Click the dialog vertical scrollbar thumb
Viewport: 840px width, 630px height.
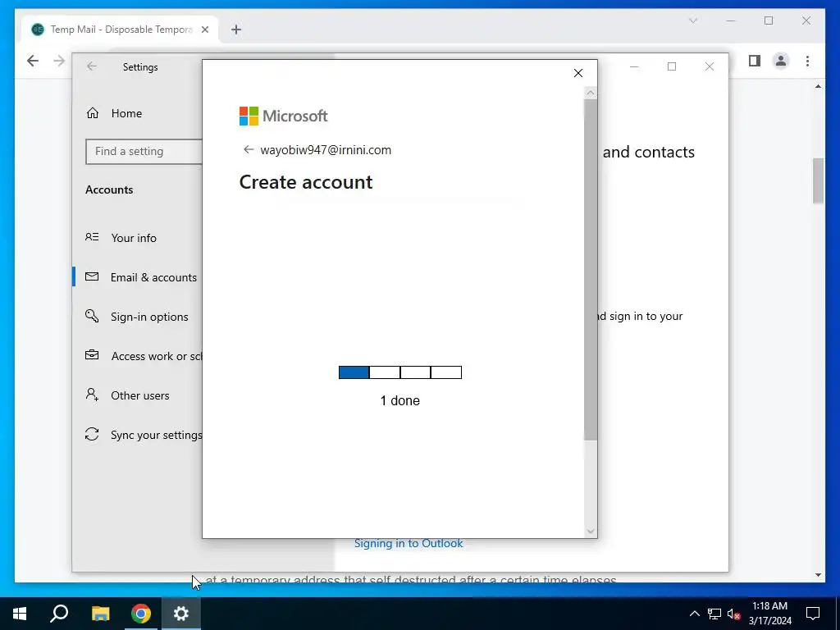591,269
